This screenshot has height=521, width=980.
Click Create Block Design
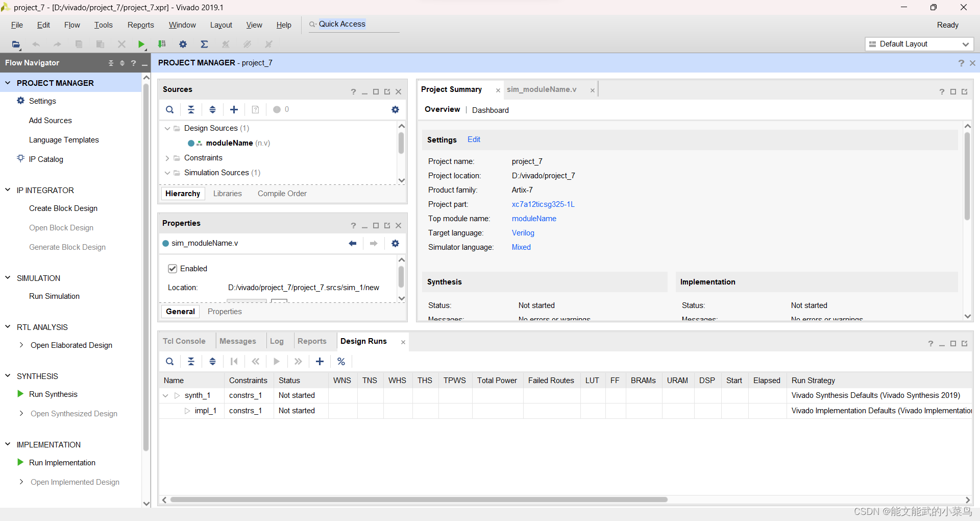pos(63,208)
